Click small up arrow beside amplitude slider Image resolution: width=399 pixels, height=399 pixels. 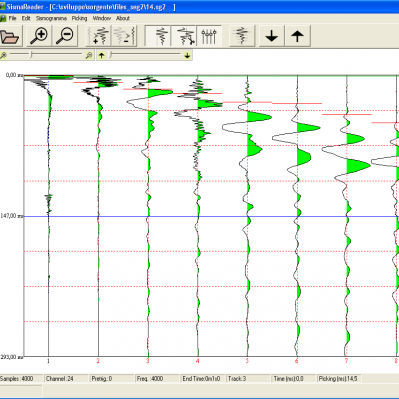click(x=102, y=55)
